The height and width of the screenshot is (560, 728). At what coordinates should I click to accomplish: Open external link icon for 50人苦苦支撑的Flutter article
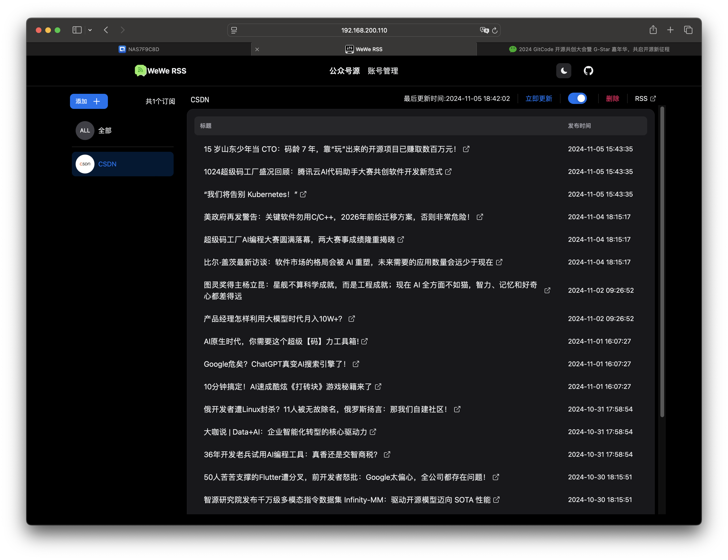495,477
